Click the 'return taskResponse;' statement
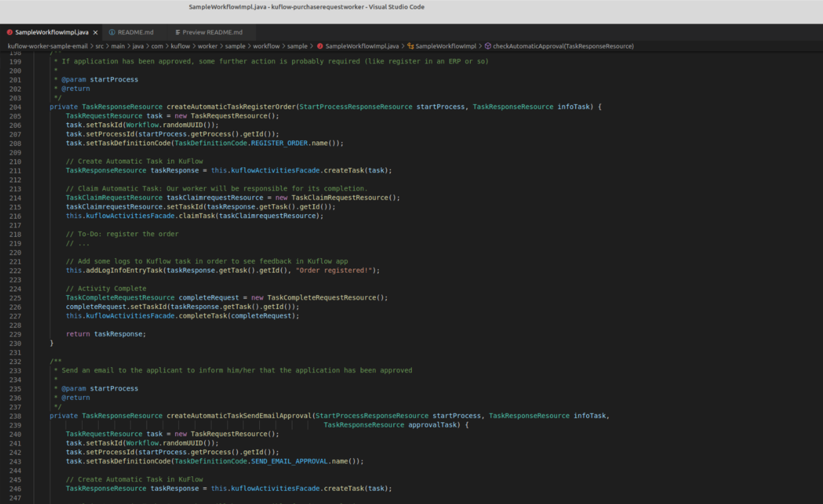The width and height of the screenshot is (823, 504). click(x=106, y=334)
